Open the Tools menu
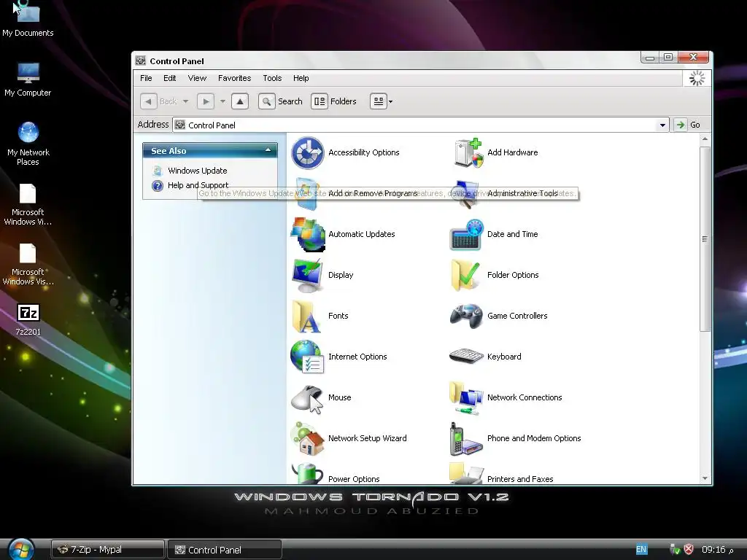The height and width of the screenshot is (560, 747). tap(272, 78)
